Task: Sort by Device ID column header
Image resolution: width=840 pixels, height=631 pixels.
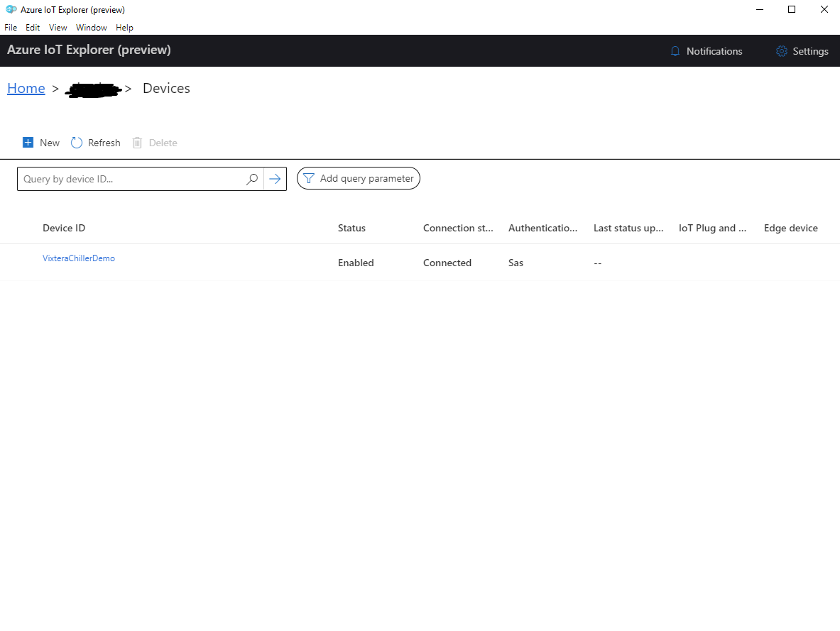Action: (65, 228)
